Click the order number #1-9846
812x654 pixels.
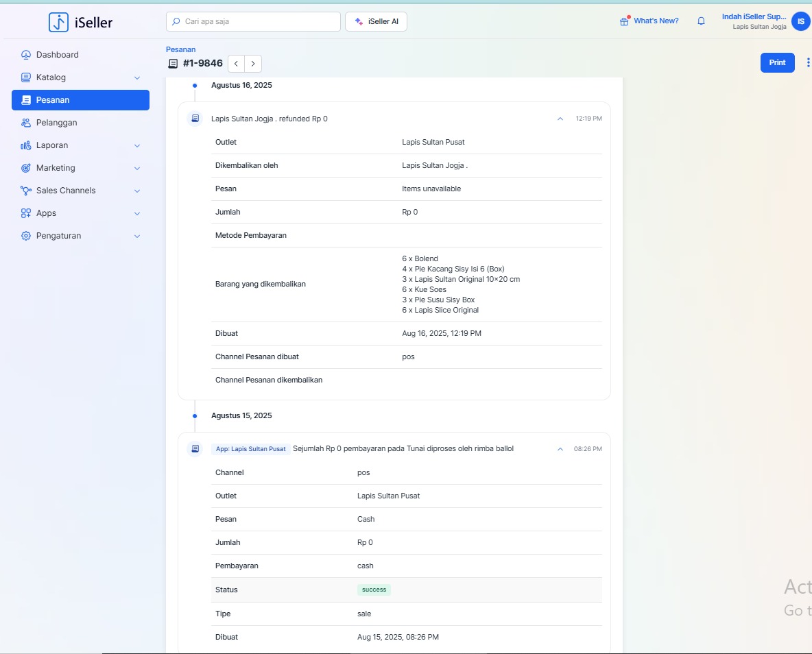point(203,63)
